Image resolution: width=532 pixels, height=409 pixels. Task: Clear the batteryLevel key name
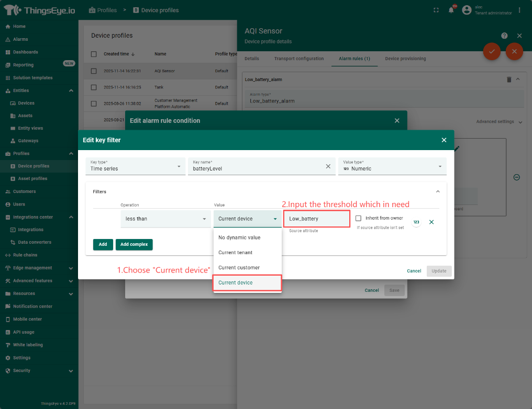(x=328, y=166)
